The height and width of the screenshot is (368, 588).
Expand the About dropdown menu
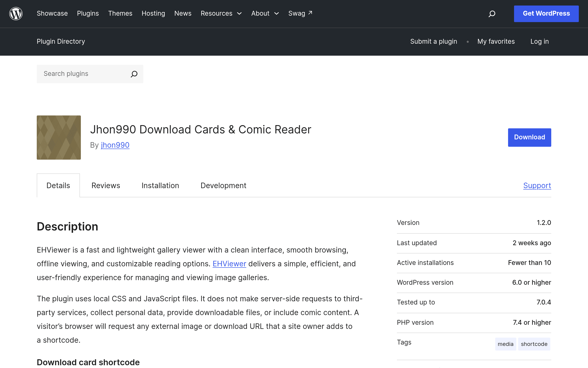click(x=265, y=13)
